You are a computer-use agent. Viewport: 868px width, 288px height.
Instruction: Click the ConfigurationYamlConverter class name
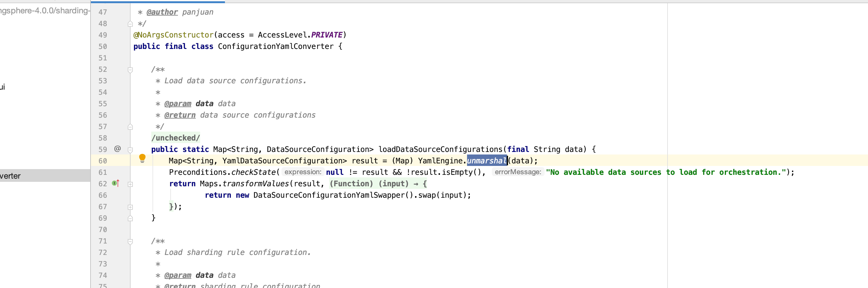(276, 46)
